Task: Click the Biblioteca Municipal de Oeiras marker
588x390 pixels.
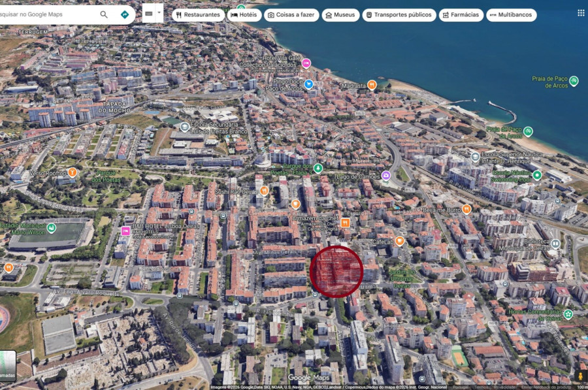Action: 555,244
